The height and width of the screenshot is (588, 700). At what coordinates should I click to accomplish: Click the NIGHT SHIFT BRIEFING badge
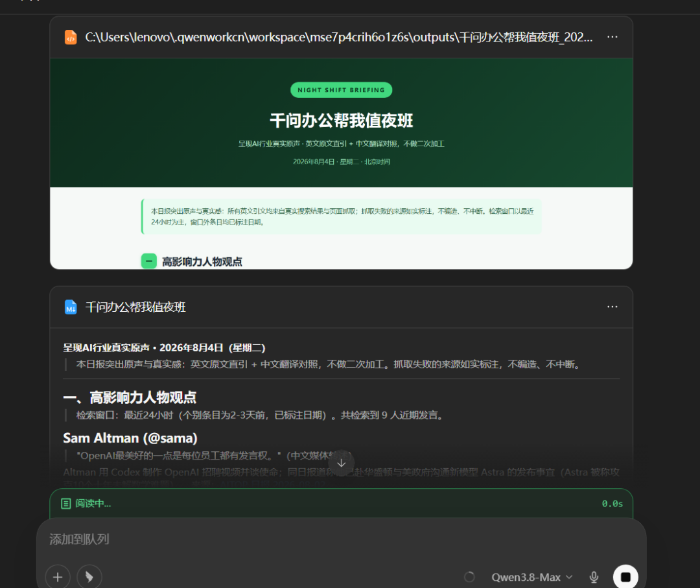coord(341,89)
